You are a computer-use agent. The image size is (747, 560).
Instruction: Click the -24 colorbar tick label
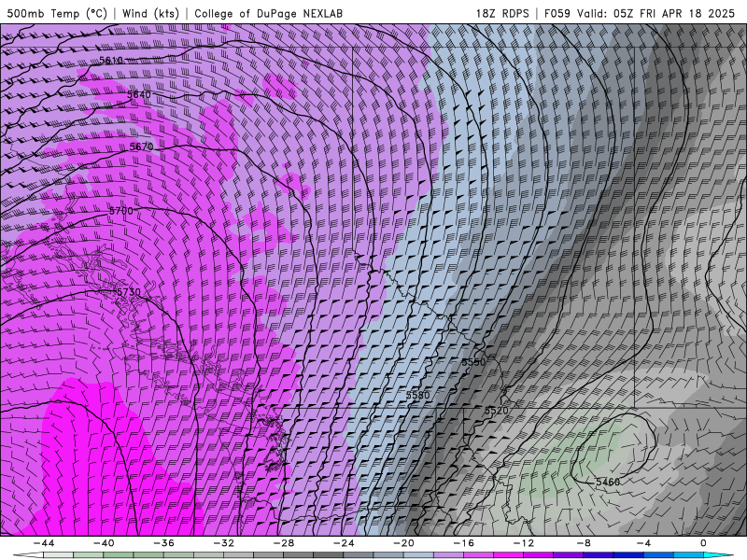(344, 543)
